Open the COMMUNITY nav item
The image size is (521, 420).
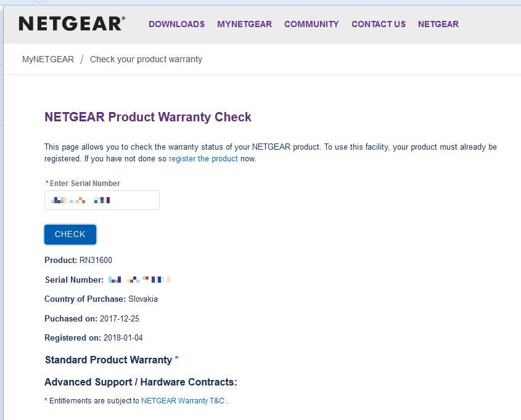pyautogui.click(x=311, y=25)
